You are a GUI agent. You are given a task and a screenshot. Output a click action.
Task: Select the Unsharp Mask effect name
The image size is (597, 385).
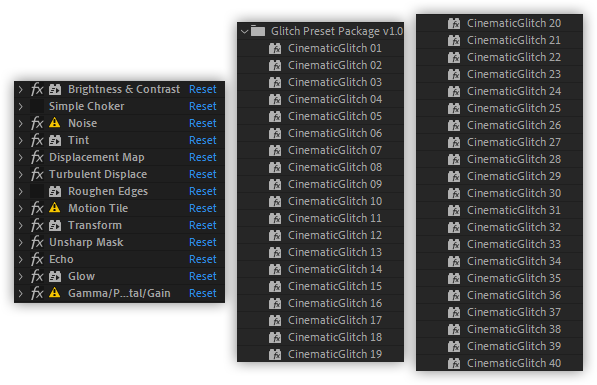tap(86, 242)
